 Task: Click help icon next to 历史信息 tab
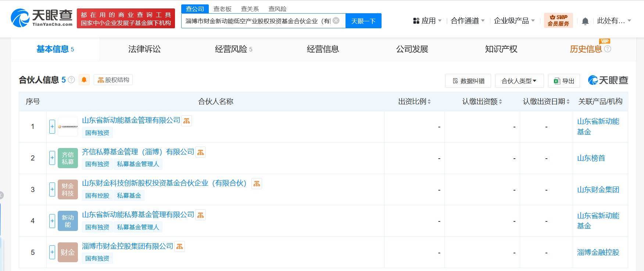[x=608, y=49]
